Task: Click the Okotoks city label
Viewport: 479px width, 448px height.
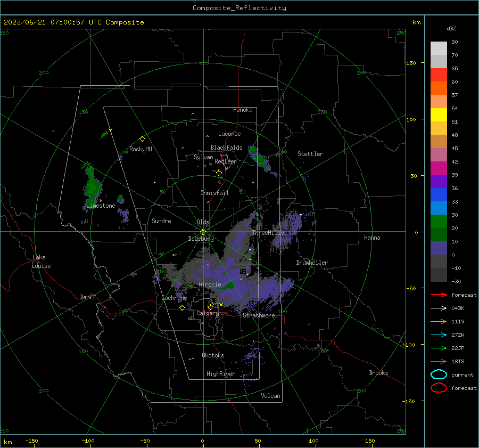Action: point(213,355)
